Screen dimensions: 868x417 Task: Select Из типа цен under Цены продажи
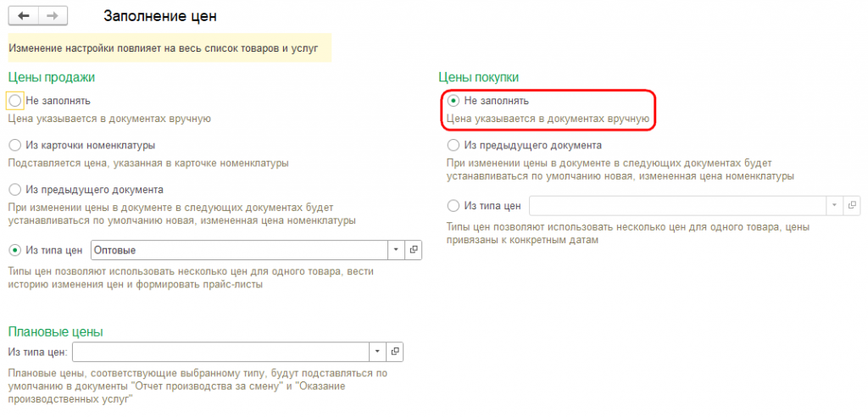[15, 250]
